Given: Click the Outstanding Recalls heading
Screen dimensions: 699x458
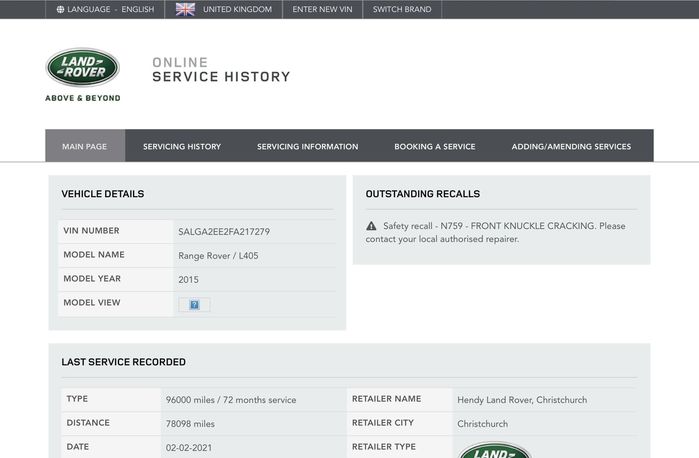Looking at the screenshot, I should click(x=423, y=194).
